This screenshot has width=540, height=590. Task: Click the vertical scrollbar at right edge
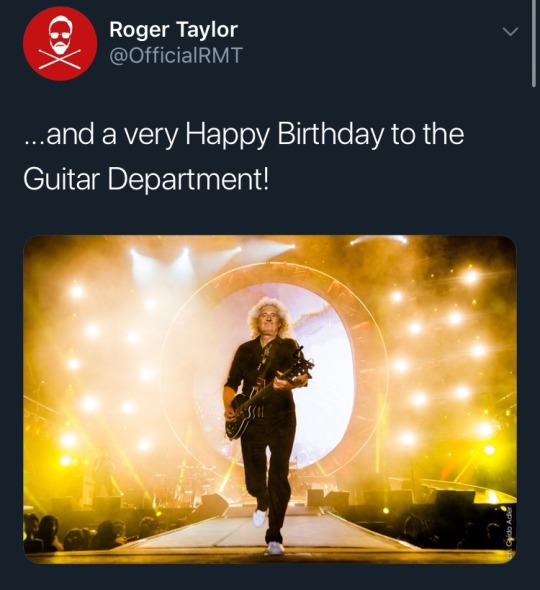pos(534,43)
